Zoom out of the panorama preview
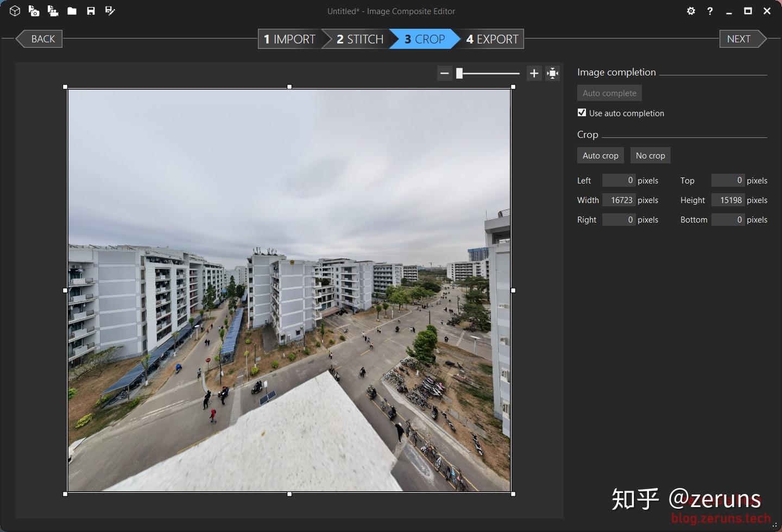782x532 pixels. pos(444,73)
